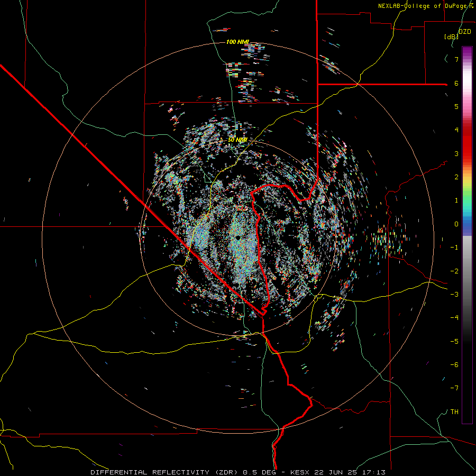Pick the purple band at the color bar top

pyautogui.click(x=467, y=52)
